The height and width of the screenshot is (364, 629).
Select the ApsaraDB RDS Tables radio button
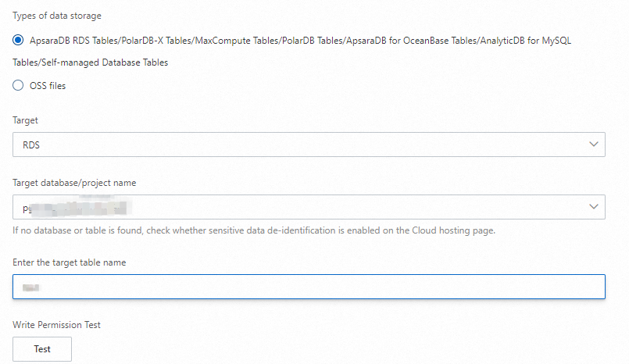point(18,39)
